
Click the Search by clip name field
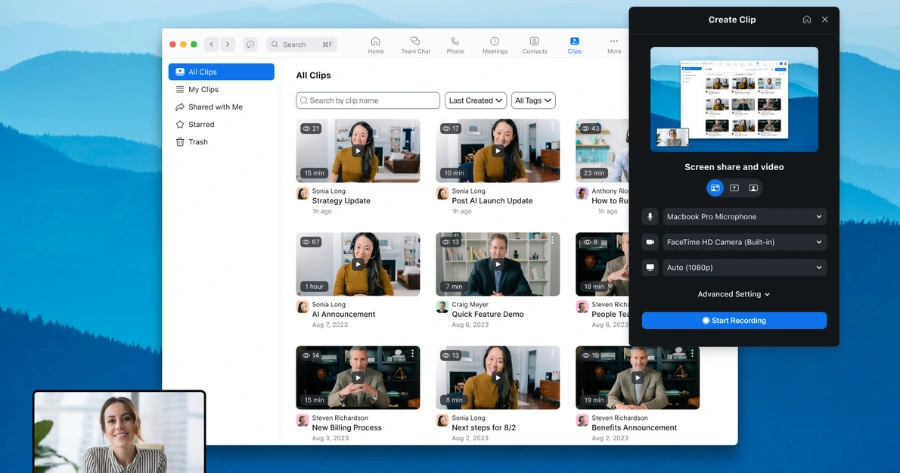[x=368, y=101]
